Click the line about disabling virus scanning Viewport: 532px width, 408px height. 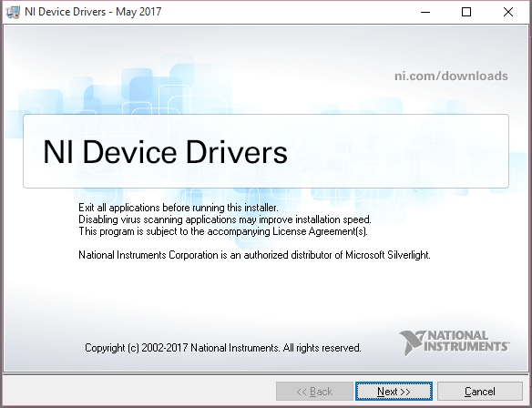225,219
